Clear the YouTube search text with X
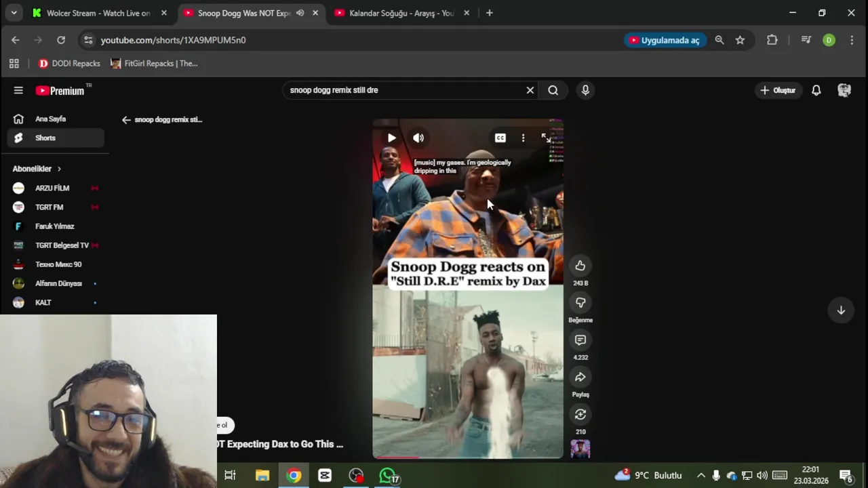This screenshot has height=488, width=868. pos(530,90)
